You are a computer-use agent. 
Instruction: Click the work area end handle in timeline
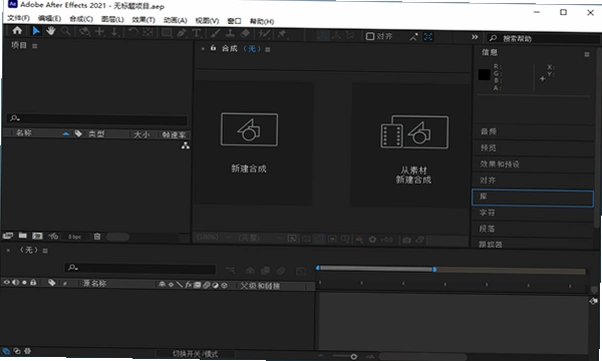(x=434, y=269)
